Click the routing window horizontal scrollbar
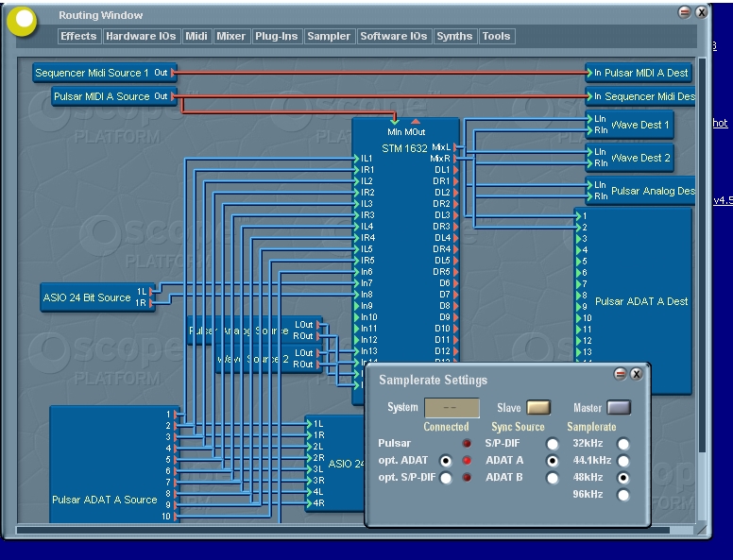This screenshot has height=560, width=733. [343, 530]
